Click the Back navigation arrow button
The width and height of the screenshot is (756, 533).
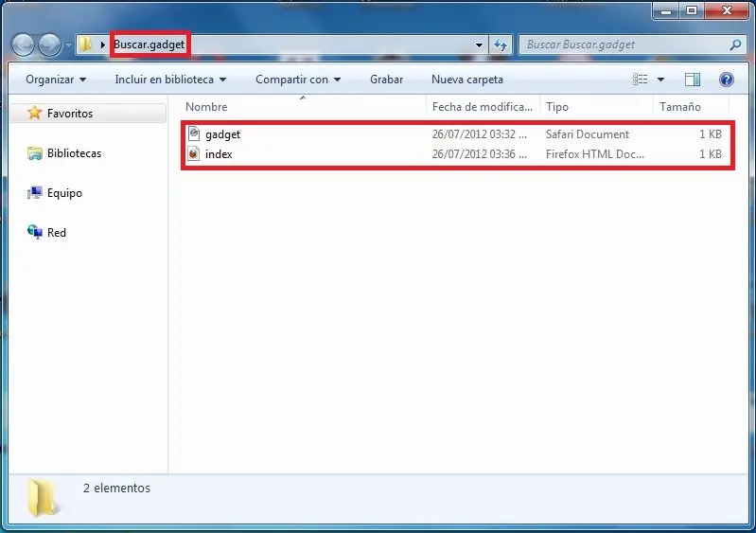[23, 44]
